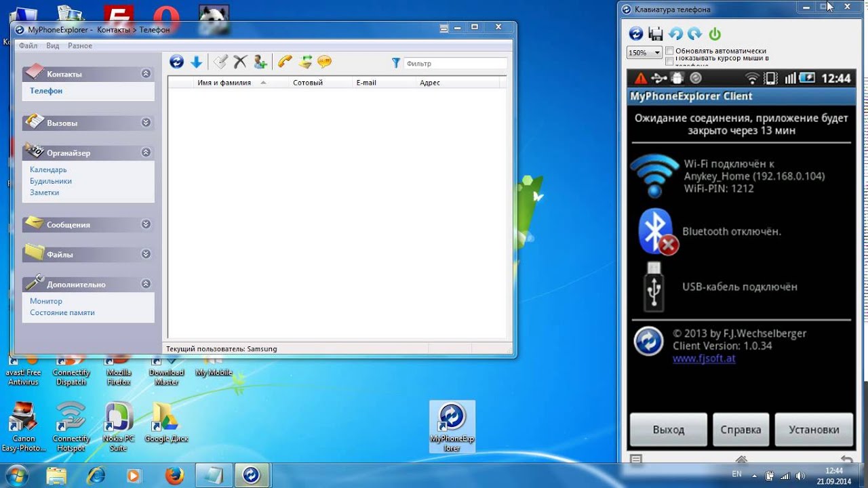
Task: Click the Wi-Fi icon in phone screen
Action: 654,176
